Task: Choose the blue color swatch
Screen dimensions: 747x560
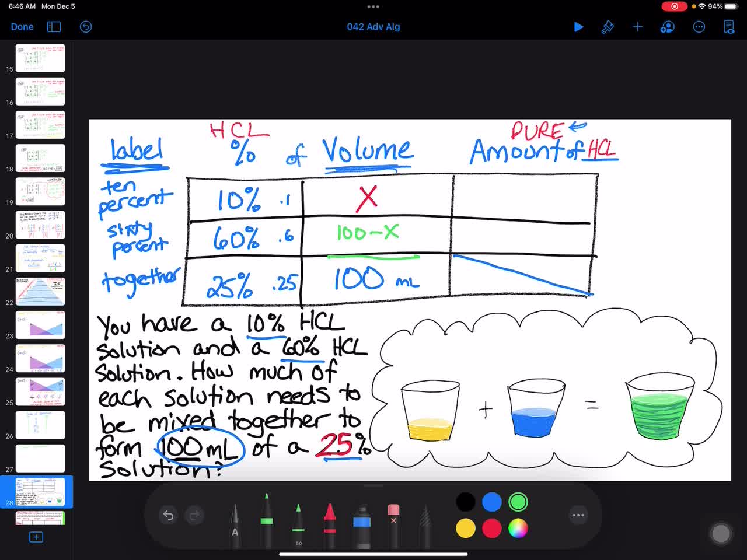Action: click(x=492, y=502)
